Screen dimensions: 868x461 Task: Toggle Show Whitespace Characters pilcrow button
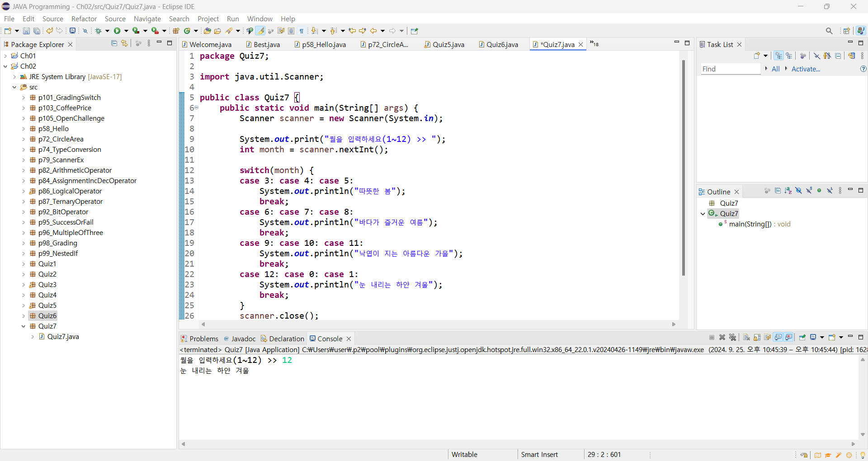tap(302, 31)
